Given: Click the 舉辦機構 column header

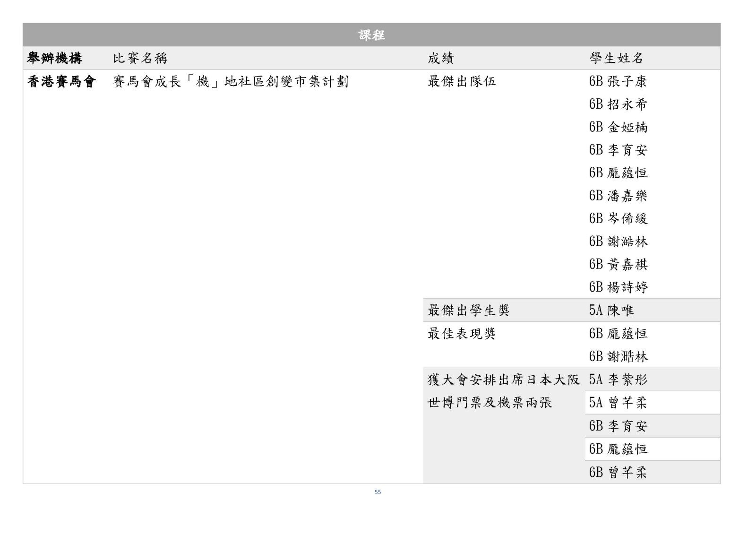Looking at the screenshot, I should 55,59.
